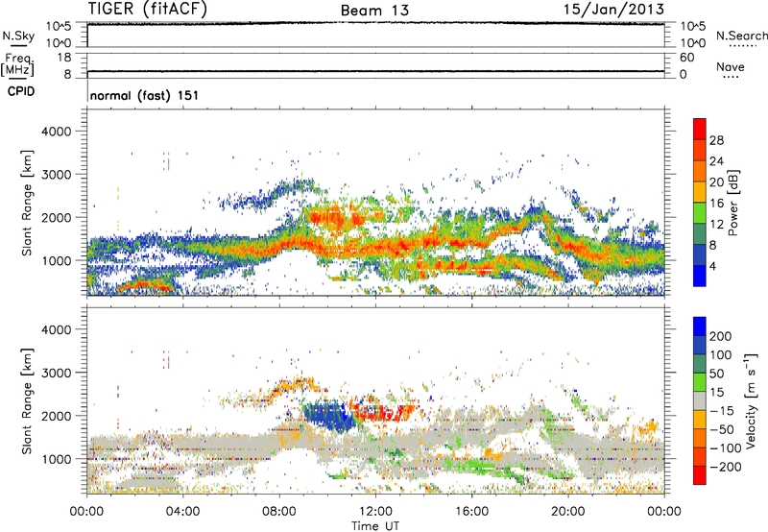The image size is (768, 532).
Task: Click the '08:00' time tick label
Action: tap(279, 512)
